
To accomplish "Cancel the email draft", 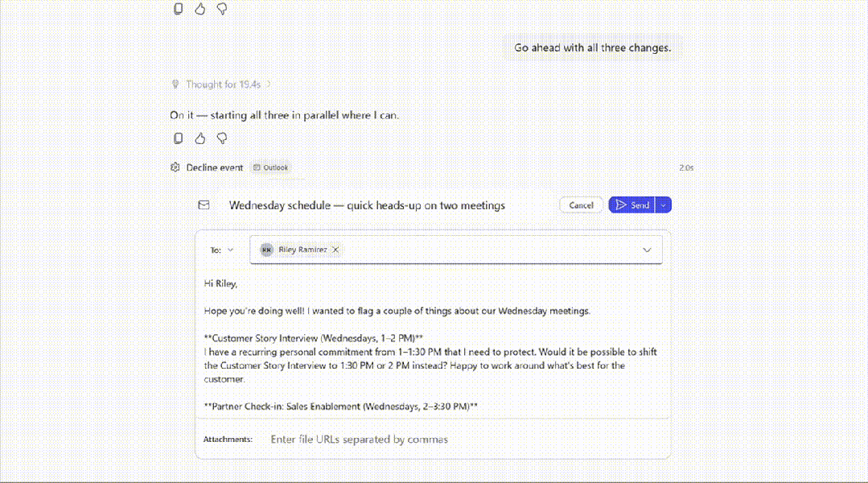I will [581, 205].
